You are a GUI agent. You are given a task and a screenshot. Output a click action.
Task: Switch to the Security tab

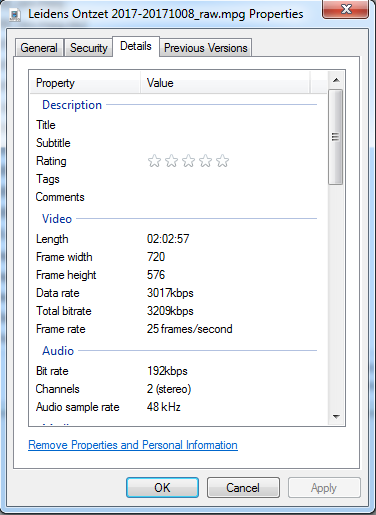pyautogui.click(x=88, y=48)
